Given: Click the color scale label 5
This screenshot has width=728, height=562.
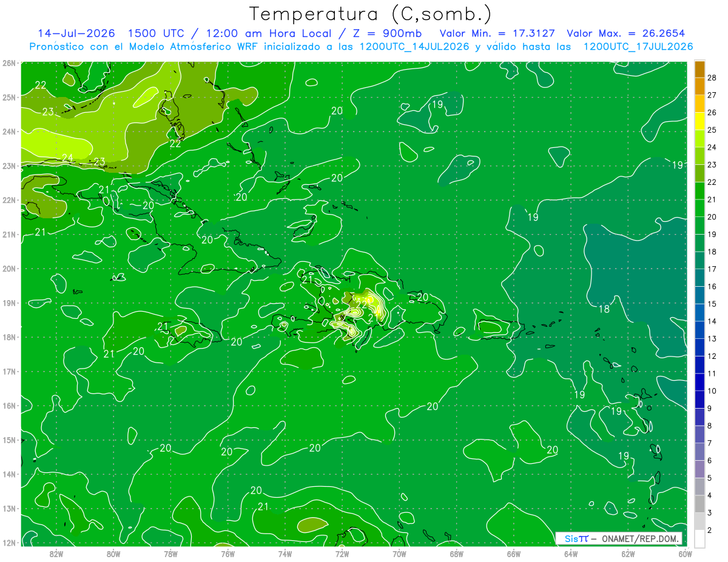Looking at the screenshot, I should [709, 478].
